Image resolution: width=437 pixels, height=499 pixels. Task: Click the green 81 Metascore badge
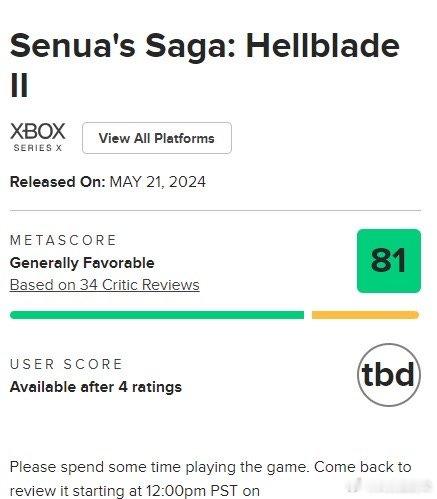coord(389,261)
